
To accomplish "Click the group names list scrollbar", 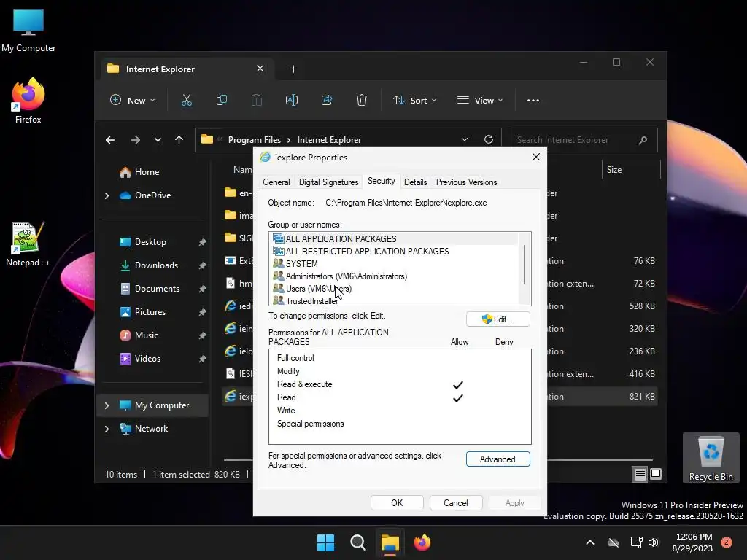I will click(525, 265).
